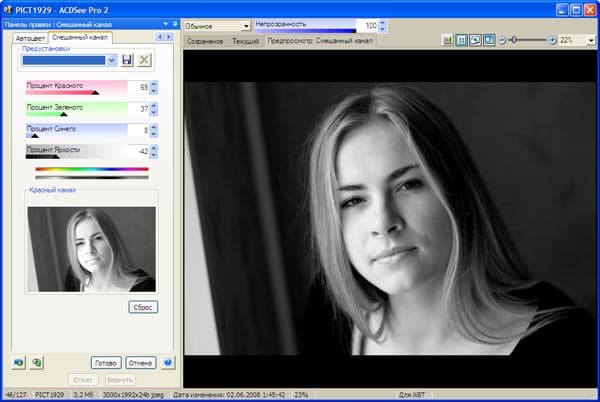This screenshot has height=402, width=600.
Task: Click the Отмена button
Action: (140, 363)
